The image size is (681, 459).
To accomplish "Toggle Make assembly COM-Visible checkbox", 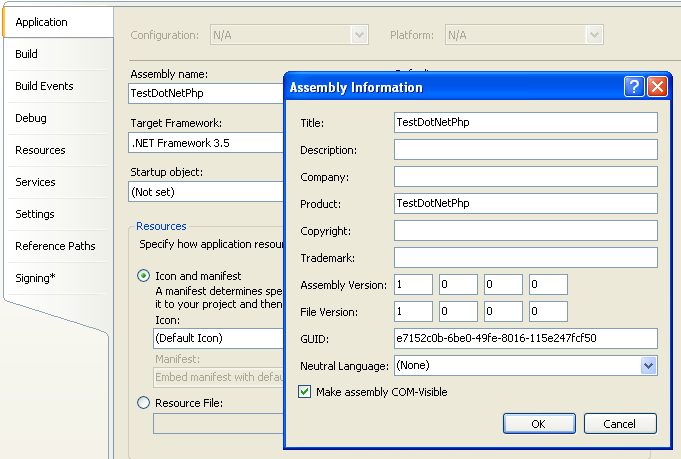I will pyautogui.click(x=305, y=392).
